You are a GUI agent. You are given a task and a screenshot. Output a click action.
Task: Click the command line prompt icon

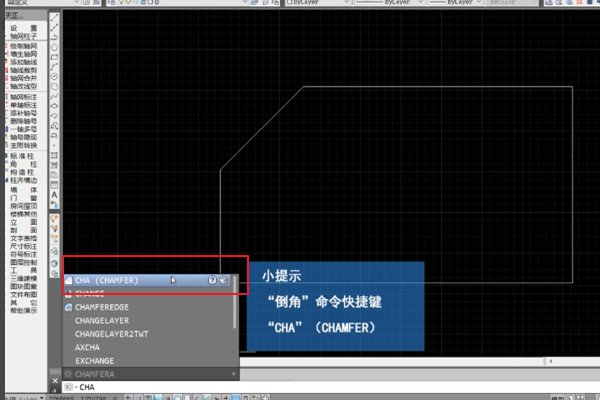68,387
